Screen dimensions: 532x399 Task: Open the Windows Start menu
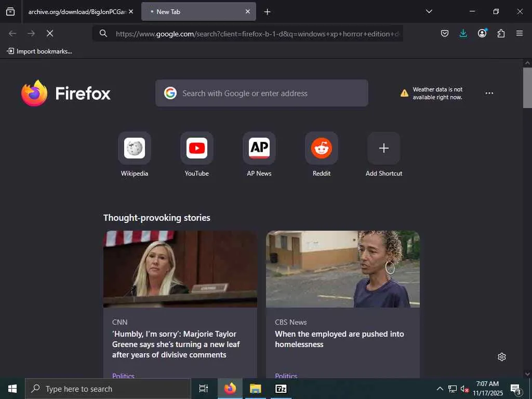tap(12, 389)
